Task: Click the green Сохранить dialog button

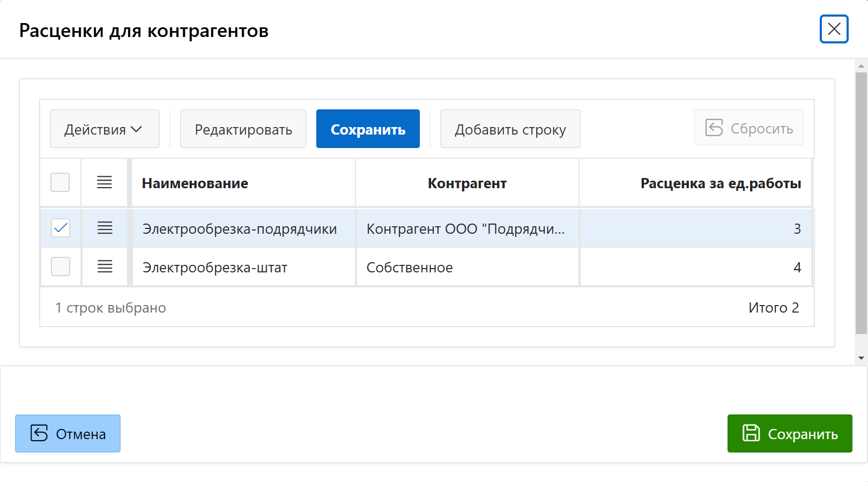Action: (789, 434)
